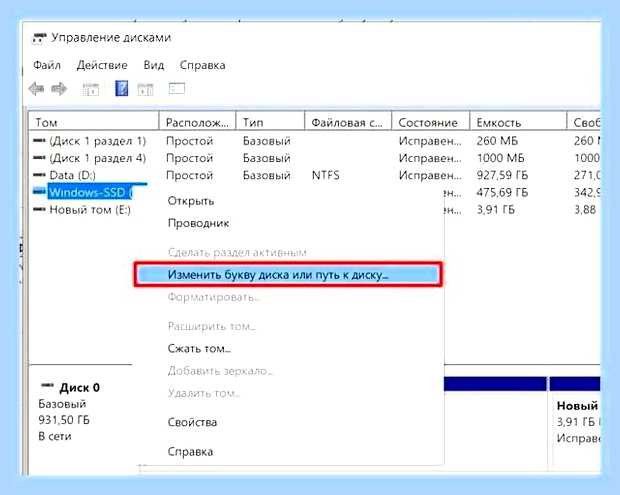Select the Новый том (E:) volume
This screenshot has height=495, width=620.
pyautogui.click(x=90, y=210)
